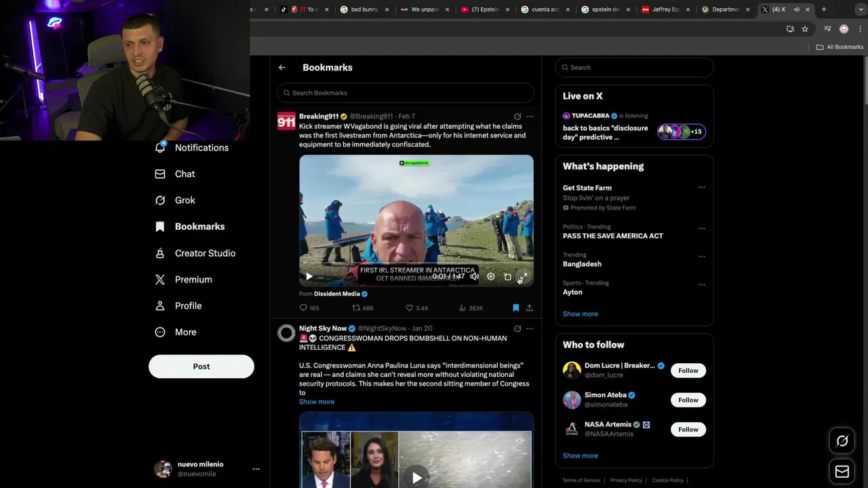Image resolution: width=868 pixels, height=488 pixels.
Task: Open the Chrome profile avatar
Action: [x=844, y=29]
